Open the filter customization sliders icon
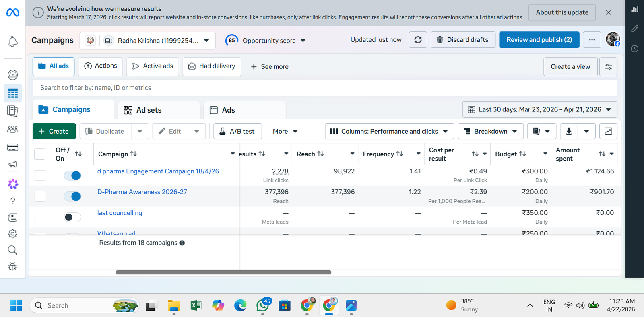 coord(608,67)
